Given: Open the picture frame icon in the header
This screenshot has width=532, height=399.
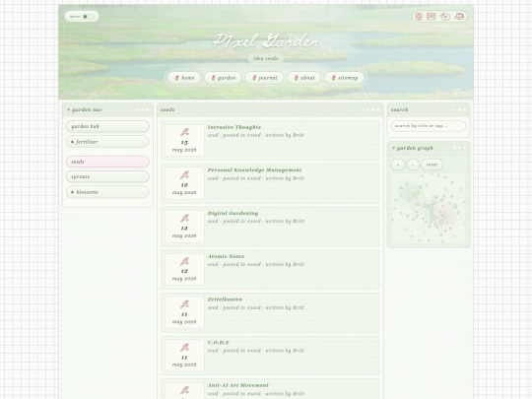Looking at the screenshot, I should click(x=432, y=17).
